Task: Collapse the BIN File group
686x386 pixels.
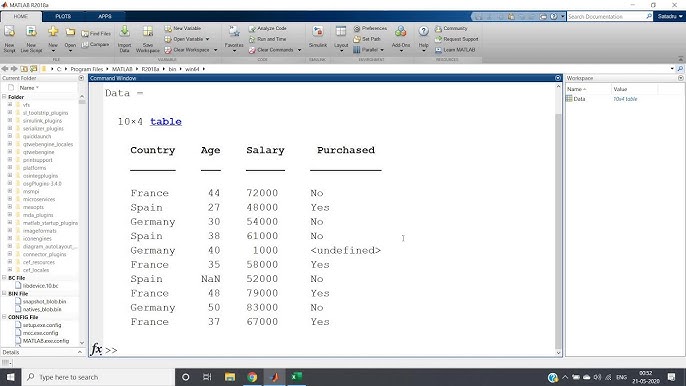Action: [x=4, y=294]
